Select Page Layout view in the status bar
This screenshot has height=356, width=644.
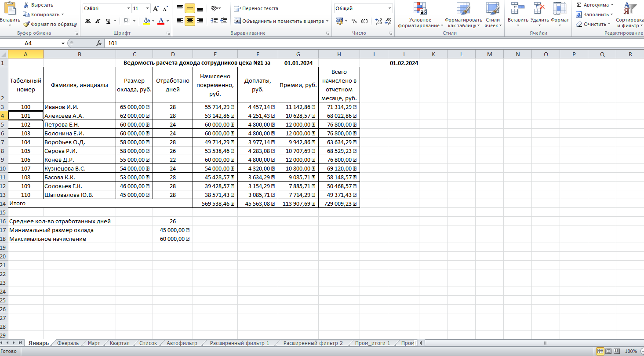point(609,351)
